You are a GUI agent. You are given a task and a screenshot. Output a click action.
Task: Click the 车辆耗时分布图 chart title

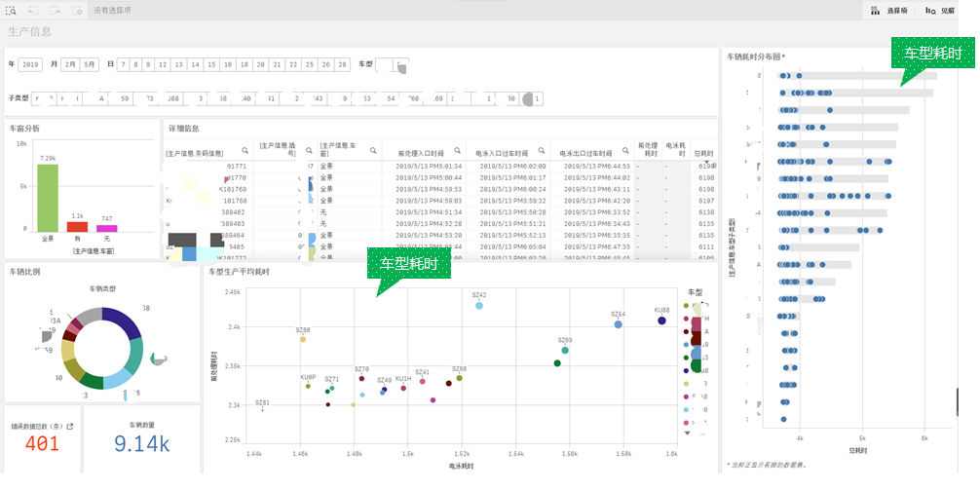pos(756,57)
